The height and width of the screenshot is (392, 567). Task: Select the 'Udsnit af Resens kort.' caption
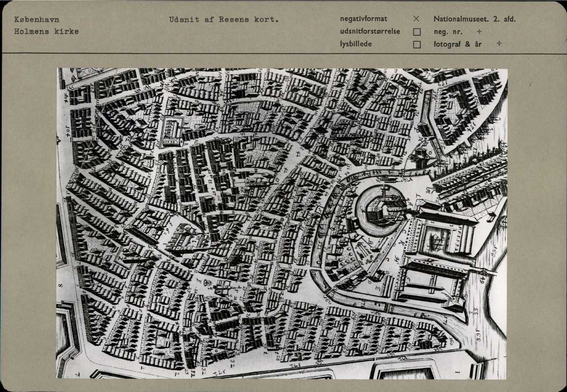click(x=224, y=19)
